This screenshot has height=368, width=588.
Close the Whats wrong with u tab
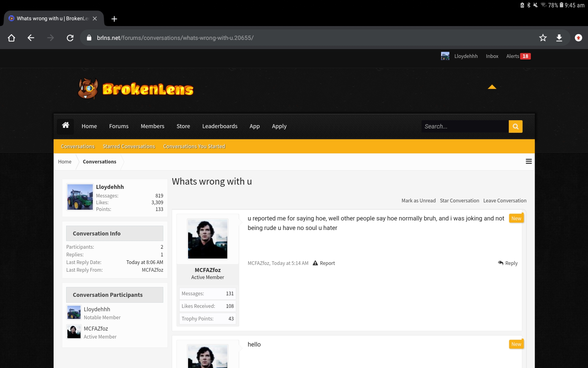pyautogui.click(x=95, y=18)
